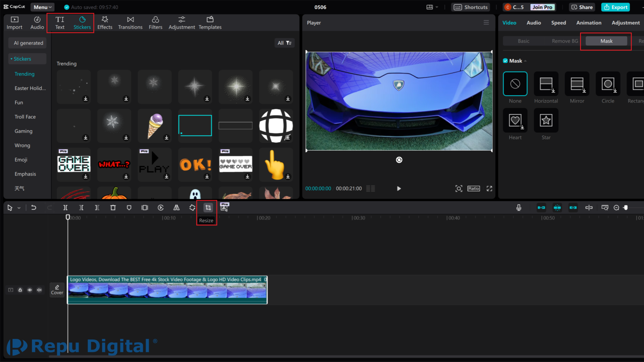Open the Text tool panel
644x362 pixels.
pos(60,23)
